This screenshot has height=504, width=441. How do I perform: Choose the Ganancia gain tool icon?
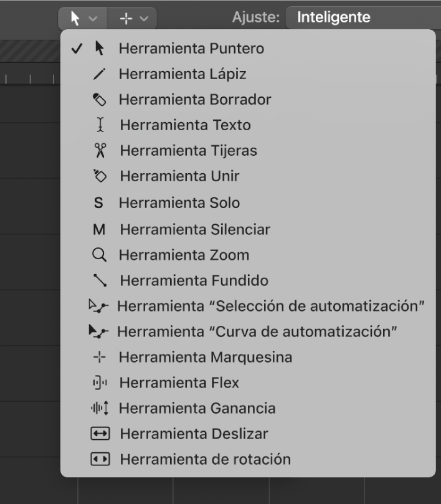click(100, 408)
